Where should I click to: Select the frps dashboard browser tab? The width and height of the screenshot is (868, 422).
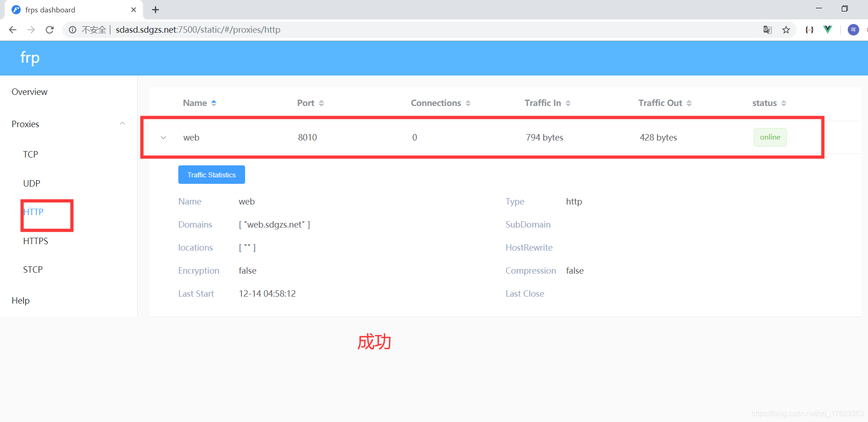74,10
